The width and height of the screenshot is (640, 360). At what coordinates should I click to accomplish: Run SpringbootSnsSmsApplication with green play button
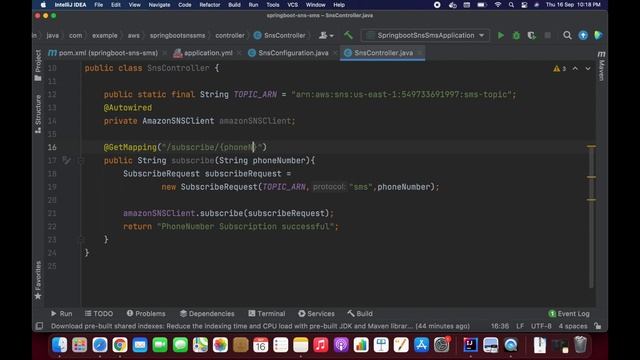[501, 36]
